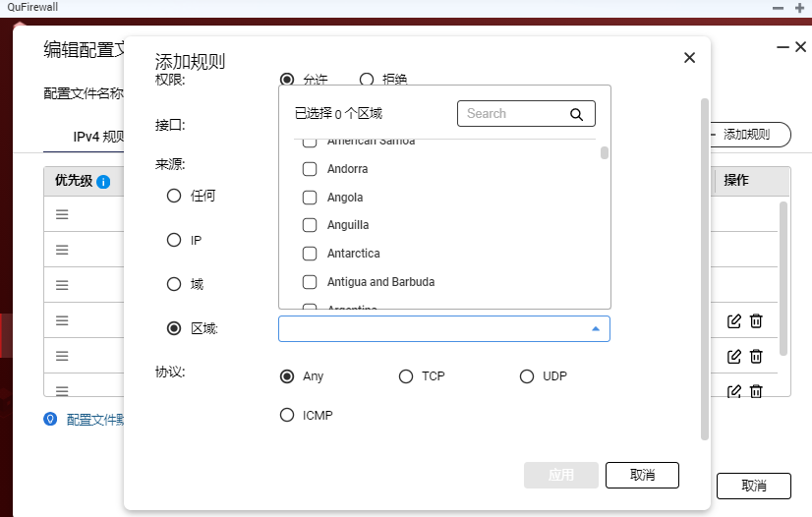Viewport: 812px width, 517px height.
Task: Click the rules table scrollbar
Action: [783, 278]
